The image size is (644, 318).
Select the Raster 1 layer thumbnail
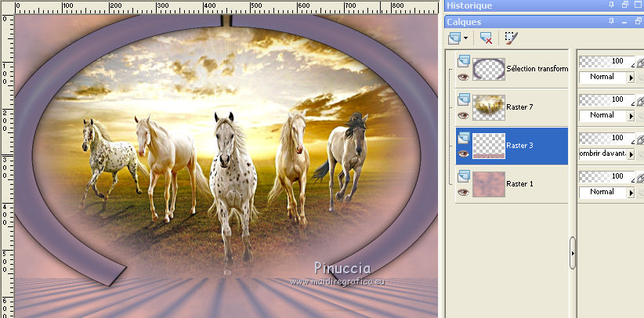tap(489, 184)
